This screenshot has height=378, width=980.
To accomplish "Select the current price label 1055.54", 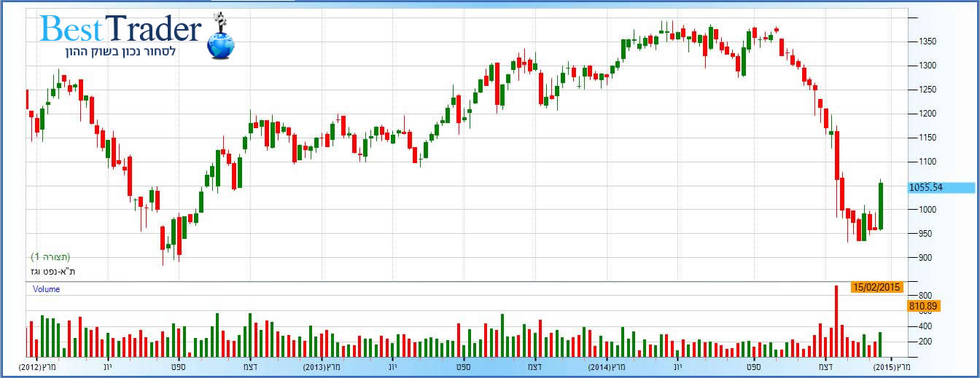I will tap(926, 187).
